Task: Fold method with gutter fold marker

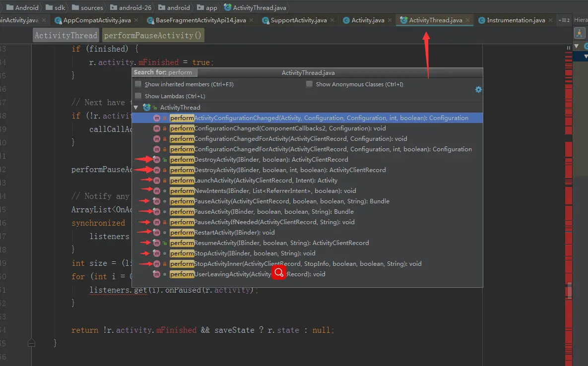Action: [x=31, y=343]
